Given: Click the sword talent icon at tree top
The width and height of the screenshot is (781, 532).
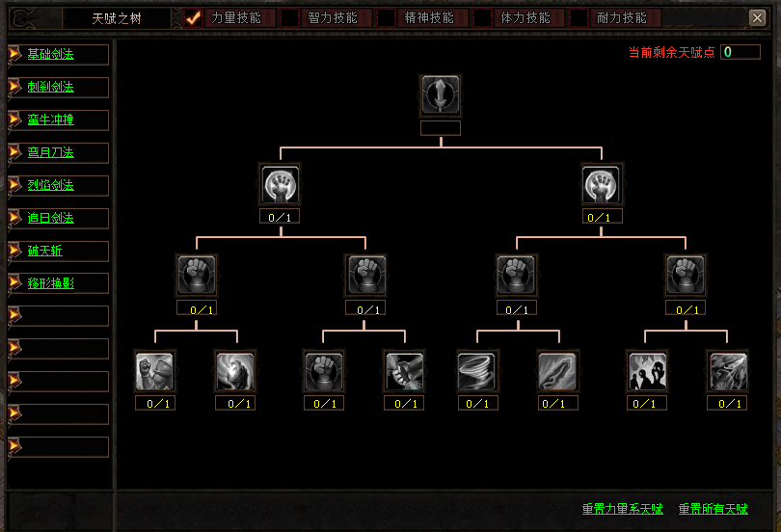Looking at the screenshot, I should coord(441,94).
